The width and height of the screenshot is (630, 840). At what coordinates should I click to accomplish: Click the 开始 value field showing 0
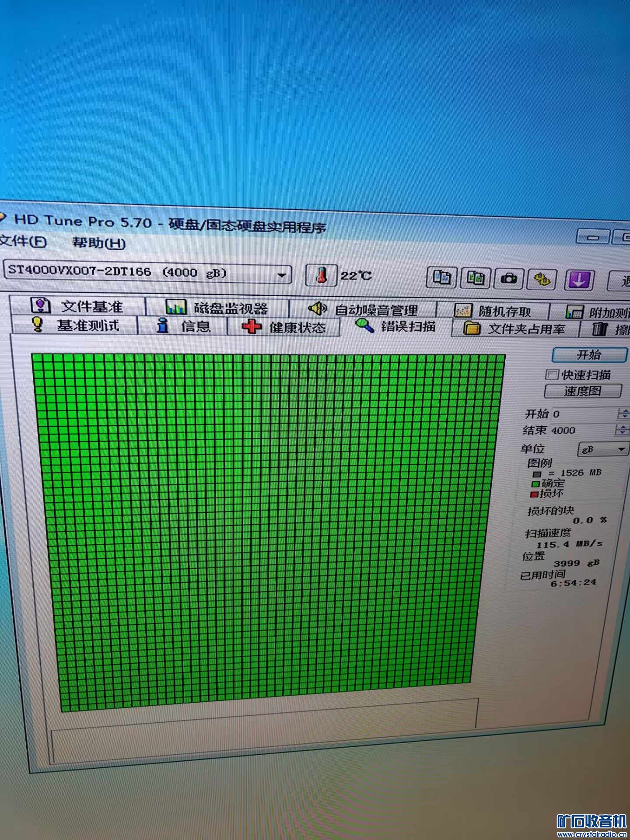pyautogui.click(x=584, y=413)
